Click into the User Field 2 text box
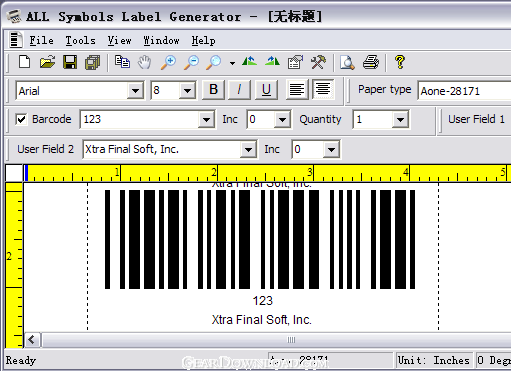The image size is (511, 371). pos(162,149)
